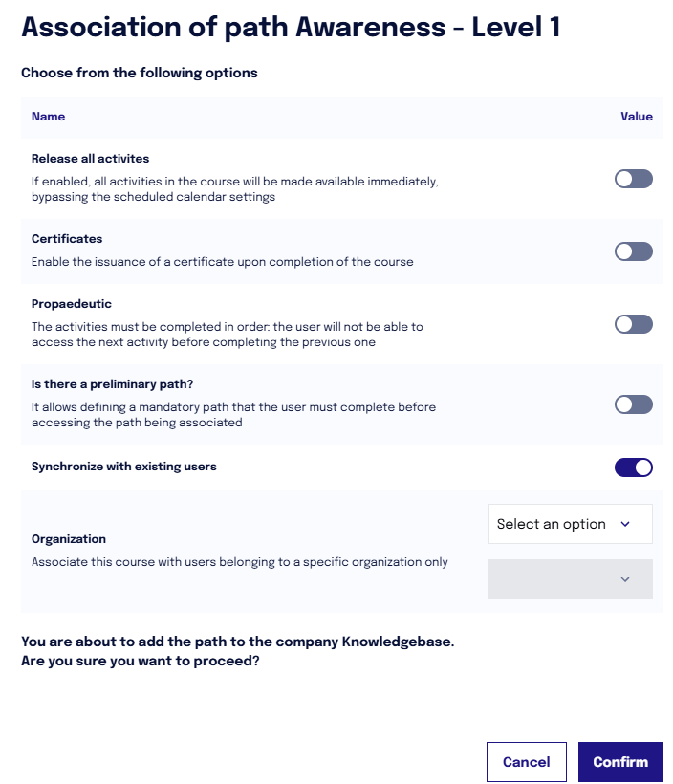This screenshot has height=784, width=673.
Task: Cancel the path association dialog
Action: [526, 761]
